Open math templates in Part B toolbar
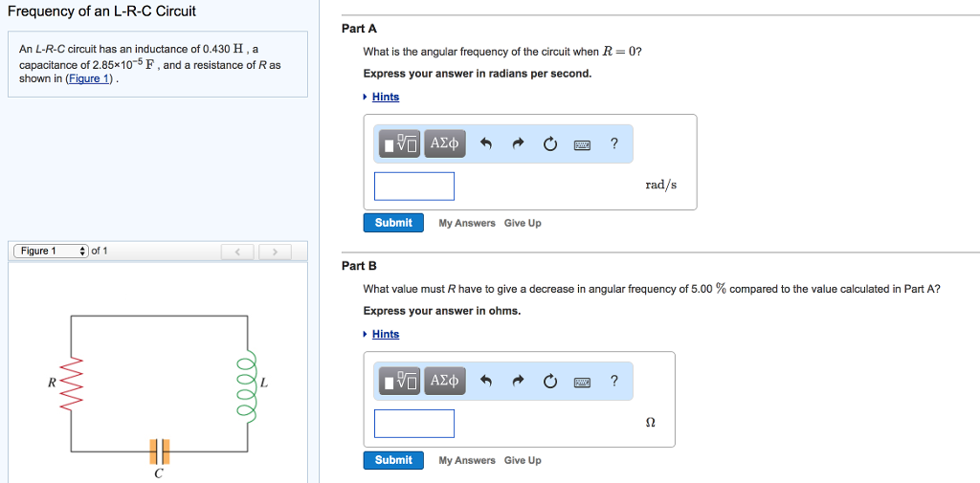Viewport: 980px width, 483px height. click(400, 381)
